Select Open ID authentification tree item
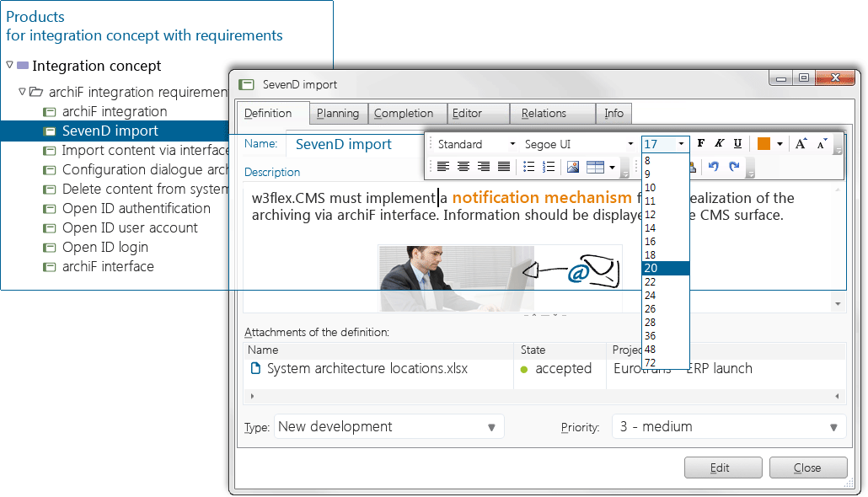Screen dimensions: 868x497 click(x=137, y=208)
